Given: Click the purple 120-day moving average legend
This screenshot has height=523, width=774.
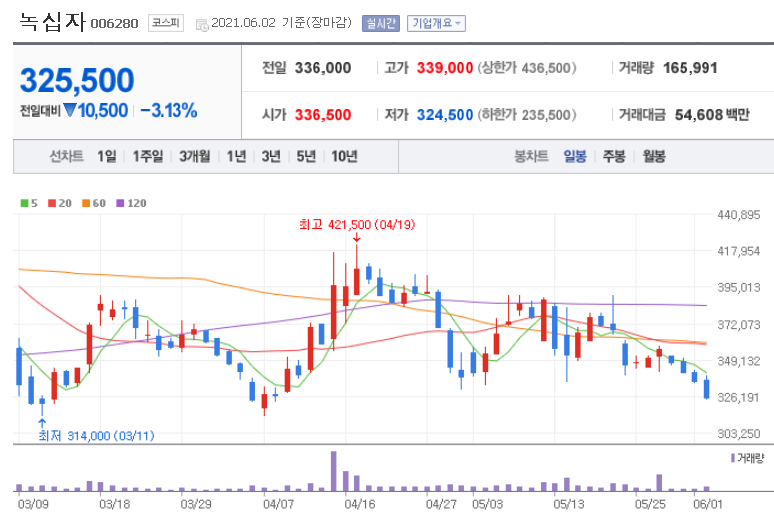Looking at the screenshot, I should tap(131, 203).
